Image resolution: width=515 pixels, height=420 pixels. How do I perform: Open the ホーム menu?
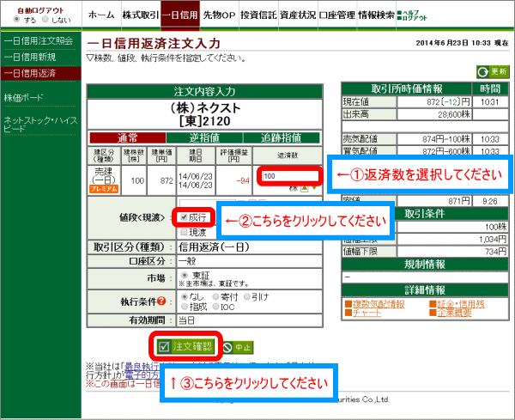pyautogui.click(x=101, y=15)
